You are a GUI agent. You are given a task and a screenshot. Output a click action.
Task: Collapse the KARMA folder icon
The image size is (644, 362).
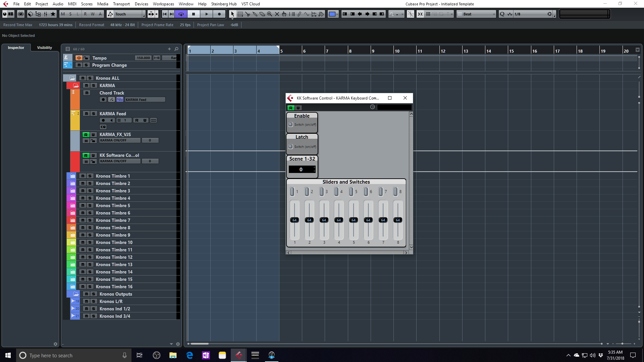coord(76,85)
